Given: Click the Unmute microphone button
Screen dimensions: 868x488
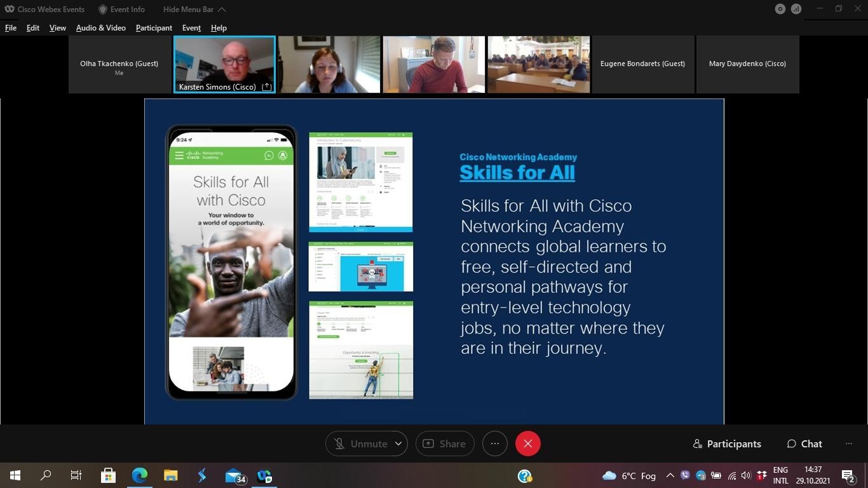Looking at the screenshot, I should tap(360, 444).
